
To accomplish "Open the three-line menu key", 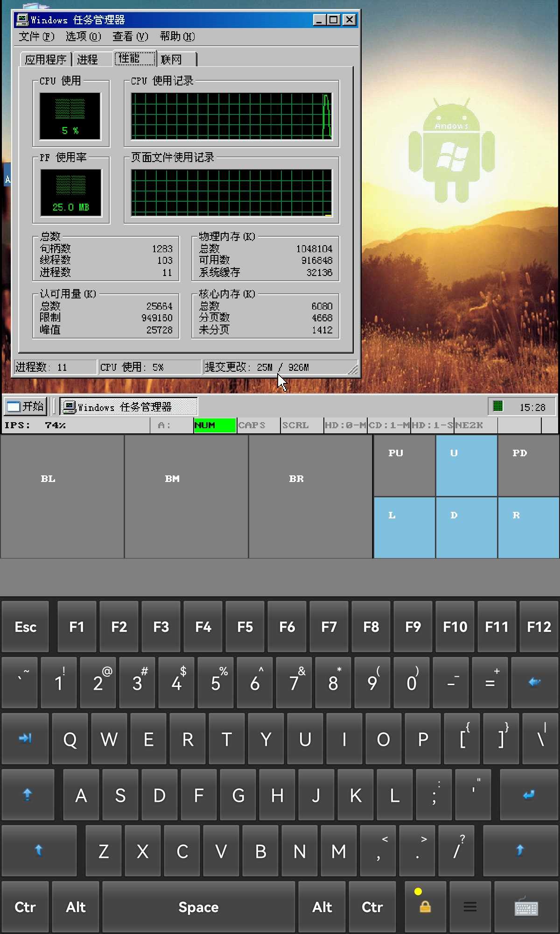I will [470, 907].
